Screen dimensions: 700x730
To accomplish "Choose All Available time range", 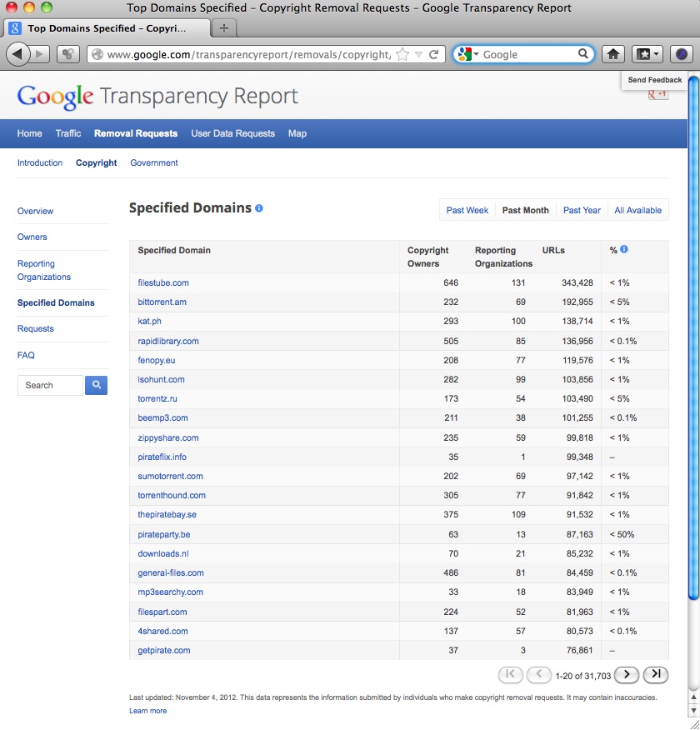I will click(637, 210).
